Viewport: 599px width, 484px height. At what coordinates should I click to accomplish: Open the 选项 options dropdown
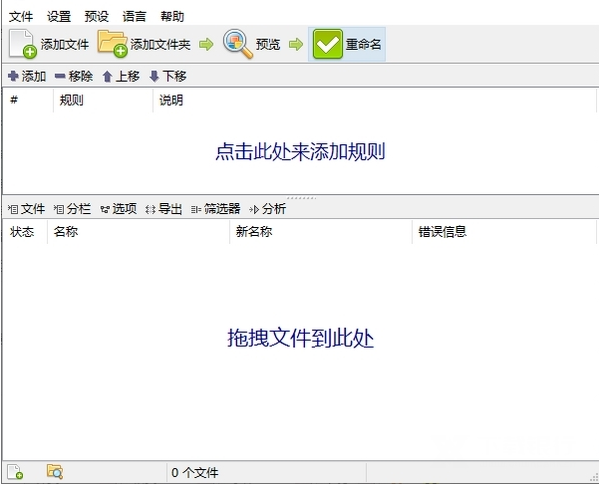(x=118, y=209)
